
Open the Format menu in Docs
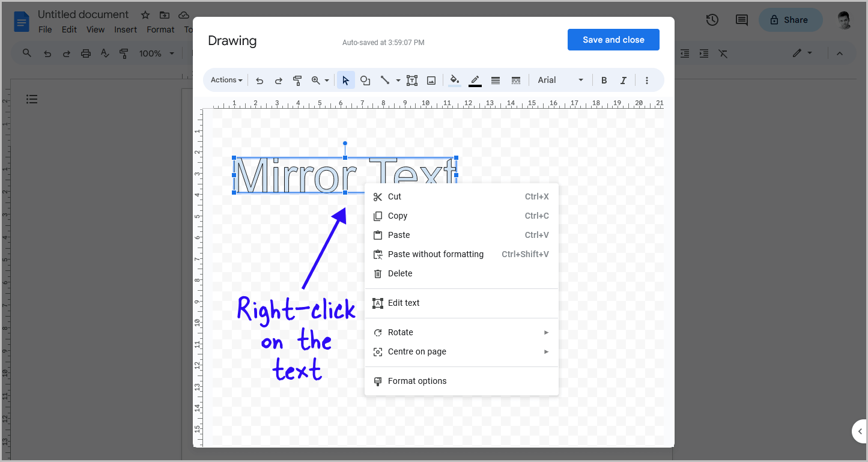[x=160, y=29]
